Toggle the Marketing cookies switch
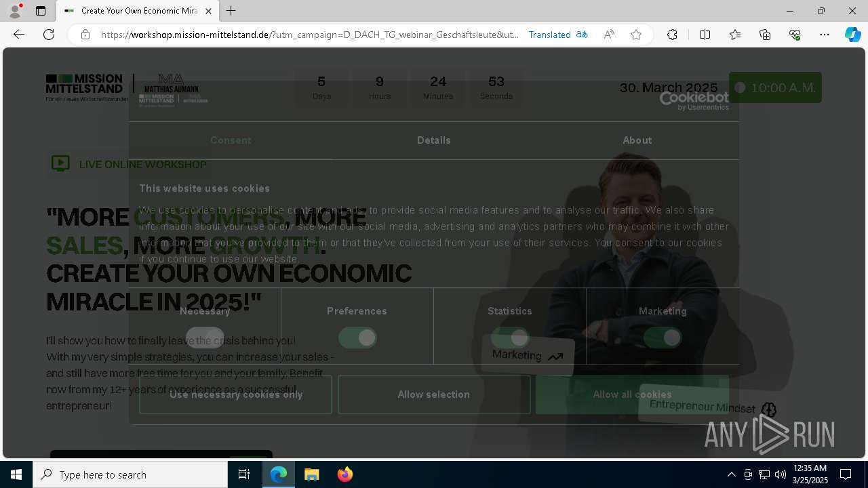This screenshot has height=488, width=868. [663, 338]
